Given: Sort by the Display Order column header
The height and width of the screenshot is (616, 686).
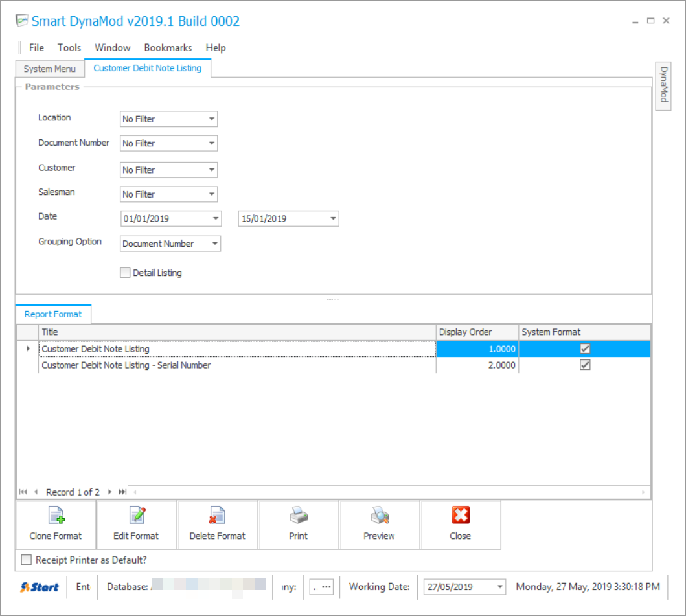Looking at the screenshot, I should pos(477,332).
